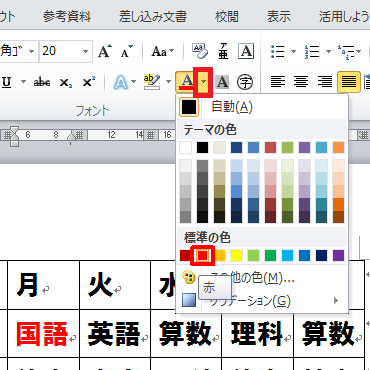Align text left
The width and height of the screenshot is (370, 370).
tap(278, 81)
